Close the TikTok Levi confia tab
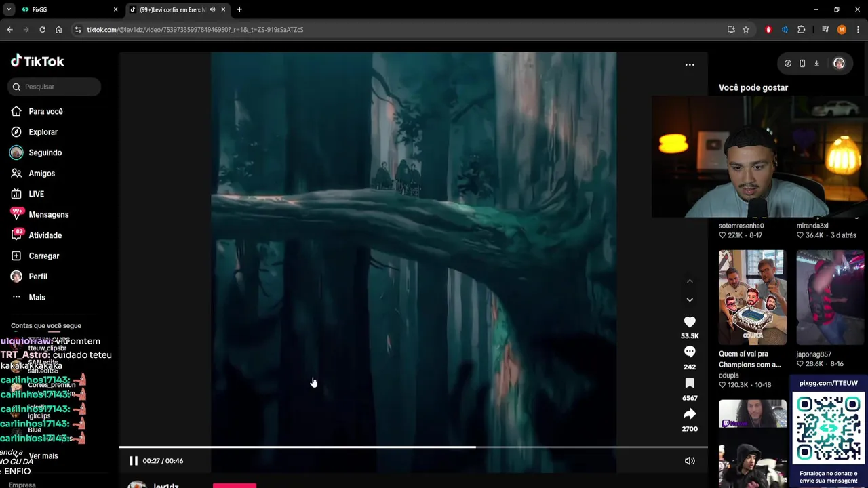This screenshot has height=488, width=868. tap(223, 9)
